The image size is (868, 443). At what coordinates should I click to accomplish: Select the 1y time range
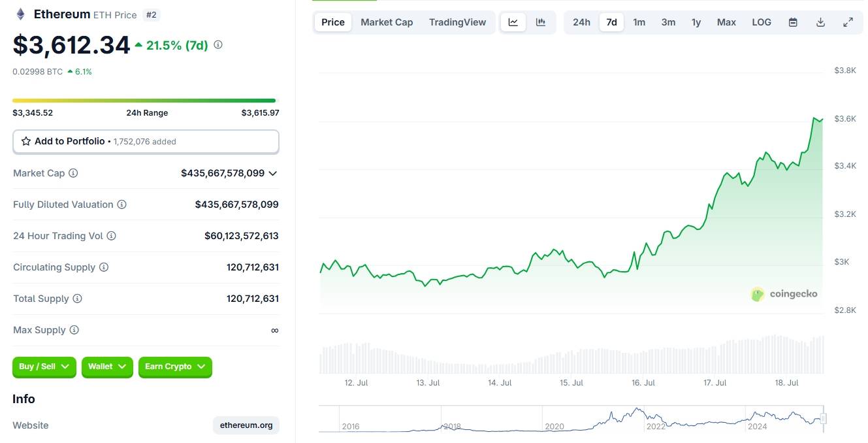tap(696, 22)
